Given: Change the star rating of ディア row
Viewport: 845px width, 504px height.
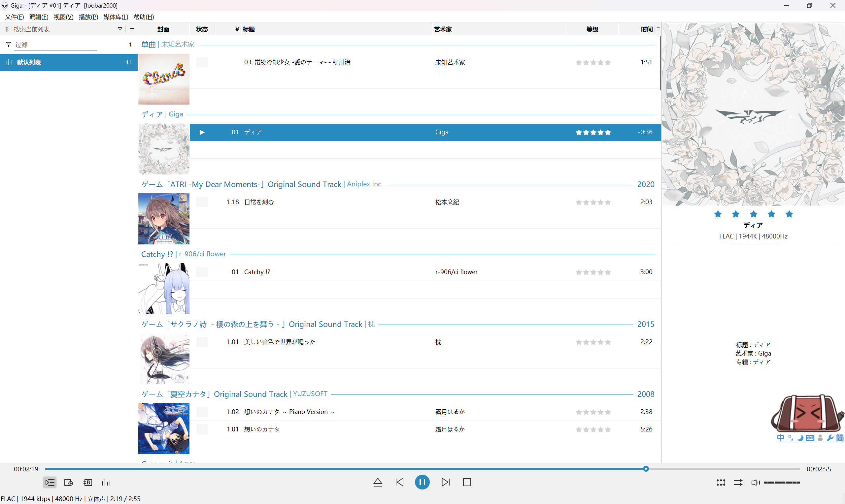Looking at the screenshot, I should point(593,133).
